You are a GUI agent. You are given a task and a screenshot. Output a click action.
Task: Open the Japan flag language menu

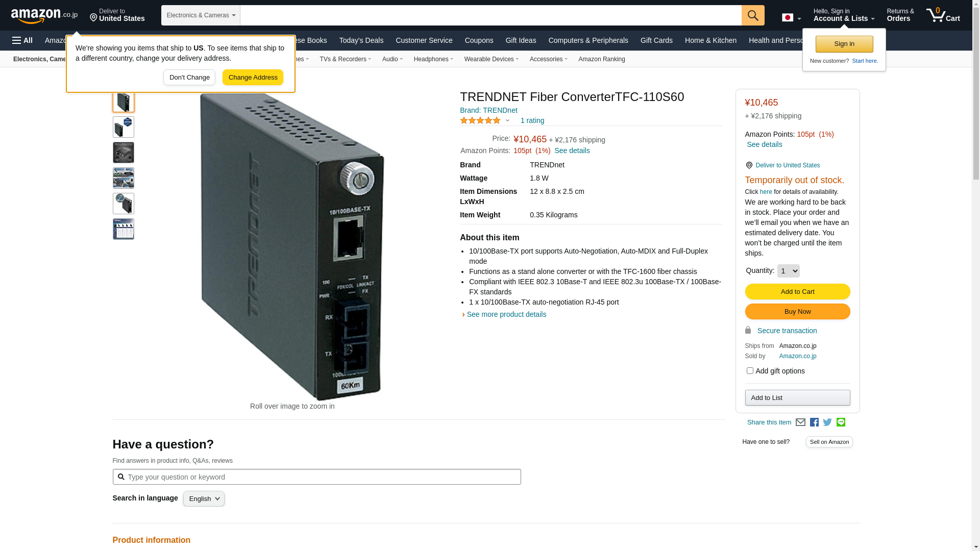791,18
